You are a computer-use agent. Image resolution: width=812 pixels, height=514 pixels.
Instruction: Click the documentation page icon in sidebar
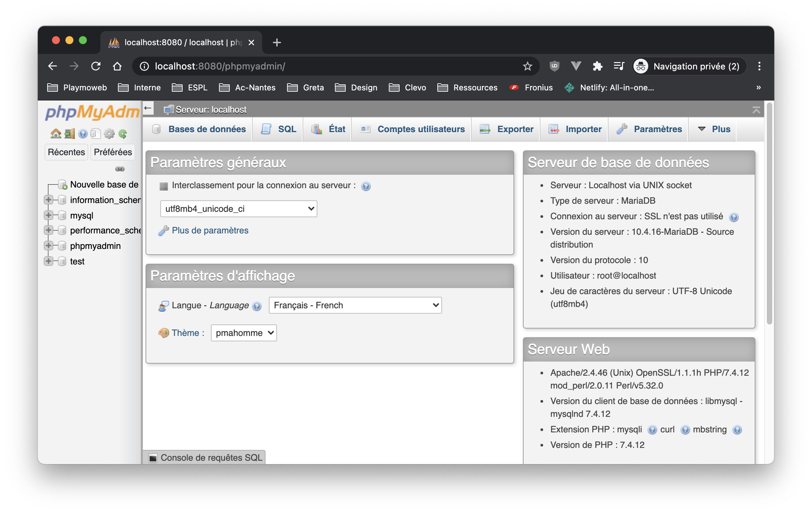click(96, 134)
